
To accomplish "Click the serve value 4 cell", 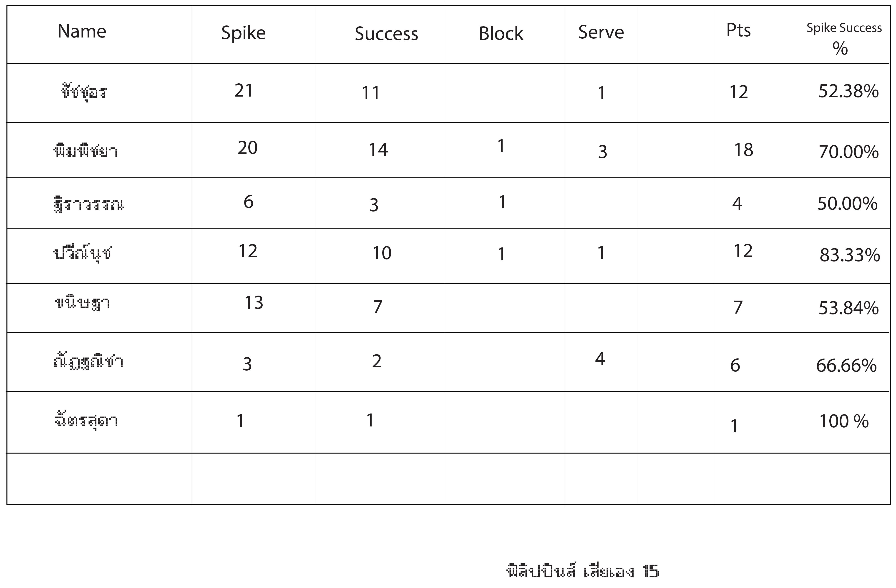I will (600, 359).
